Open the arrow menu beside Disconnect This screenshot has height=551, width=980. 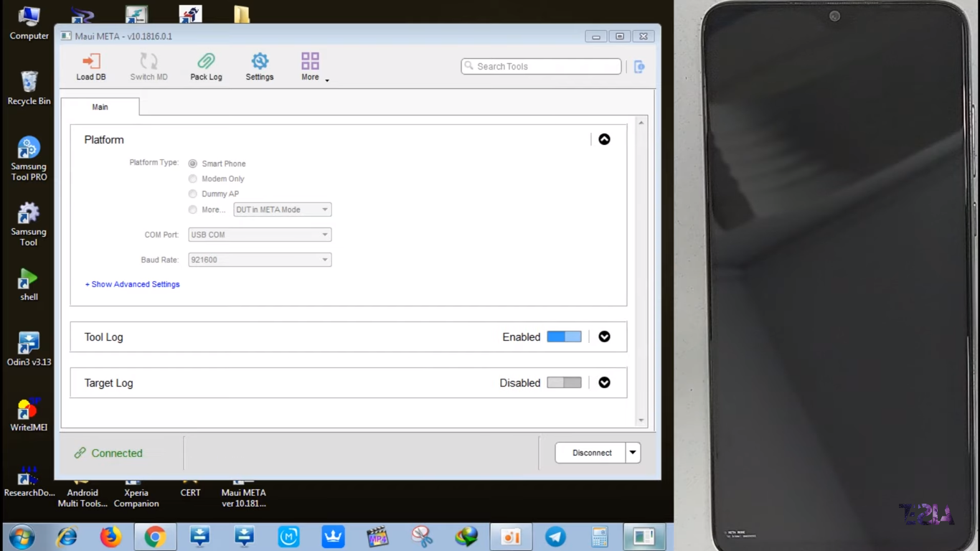click(633, 453)
